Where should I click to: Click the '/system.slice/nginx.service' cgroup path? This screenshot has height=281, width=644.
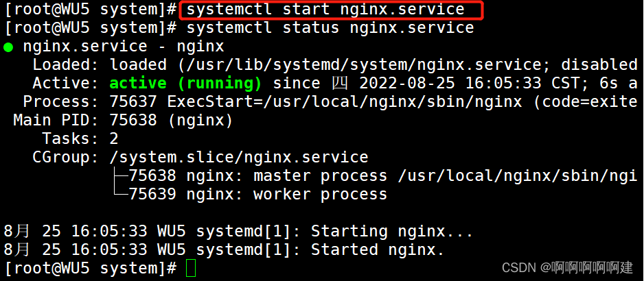point(239,157)
